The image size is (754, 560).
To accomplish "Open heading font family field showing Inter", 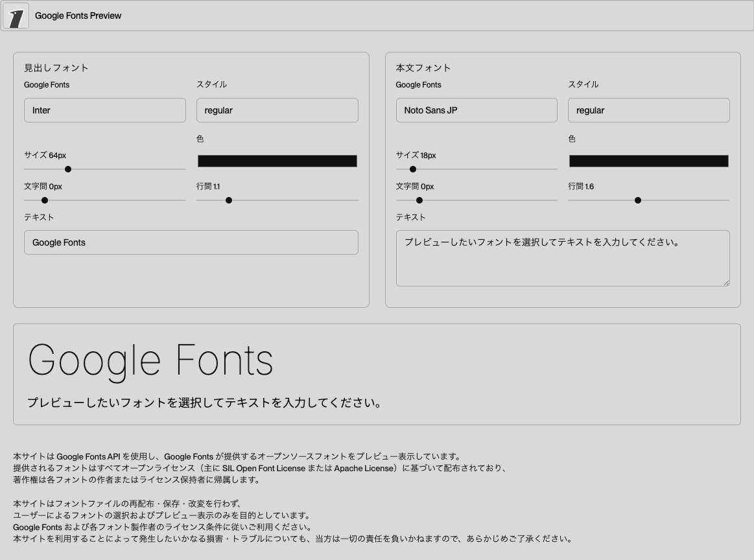I will pos(105,110).
